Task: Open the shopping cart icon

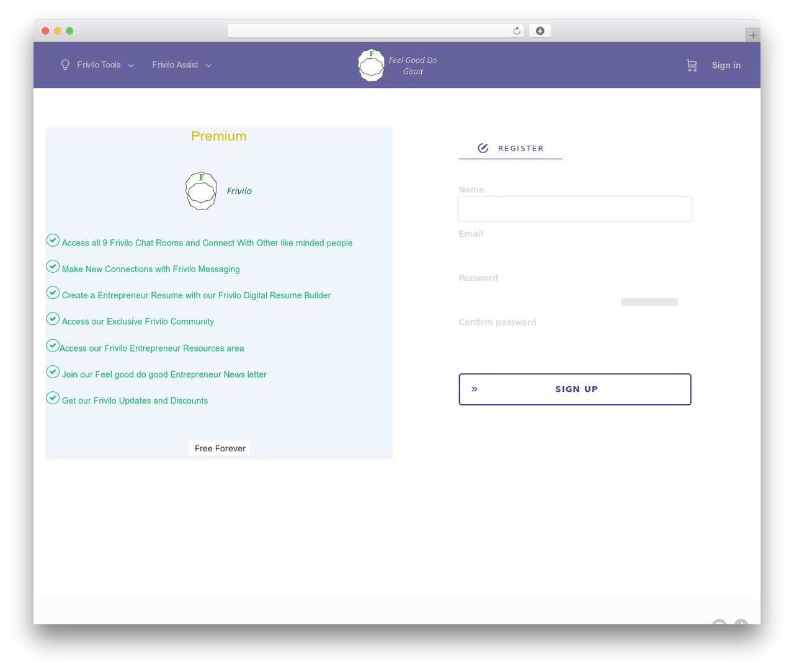Action: [692, 65]
